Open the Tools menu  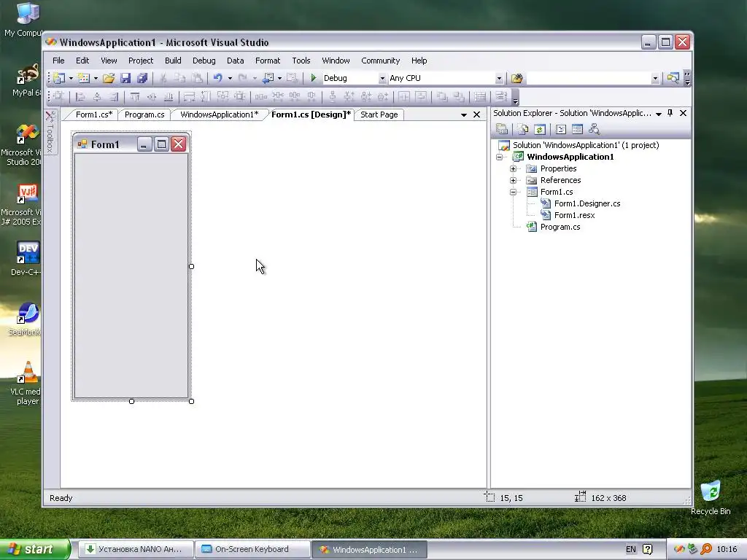(x=301, y=61)
